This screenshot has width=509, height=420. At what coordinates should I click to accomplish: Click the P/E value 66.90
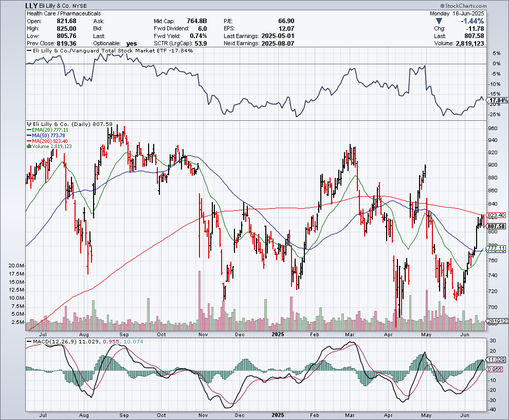[x=286, y=21]
